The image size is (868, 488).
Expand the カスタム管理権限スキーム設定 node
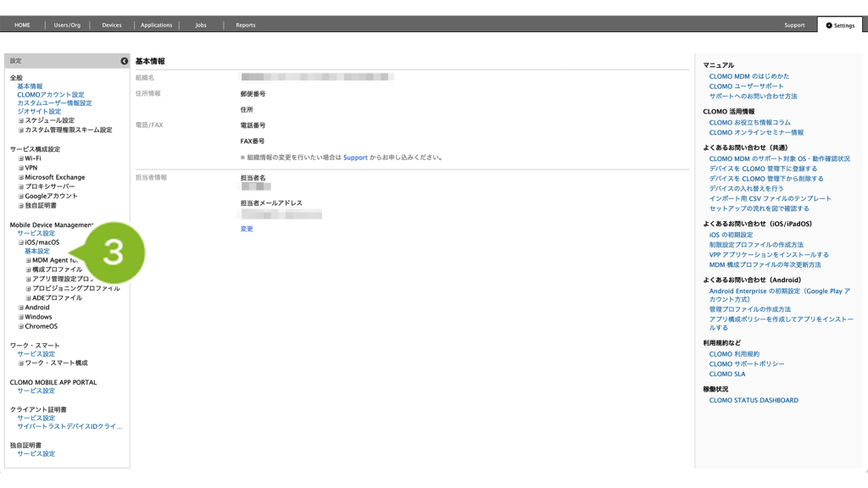pyautogui.click(x=21, y=130)
